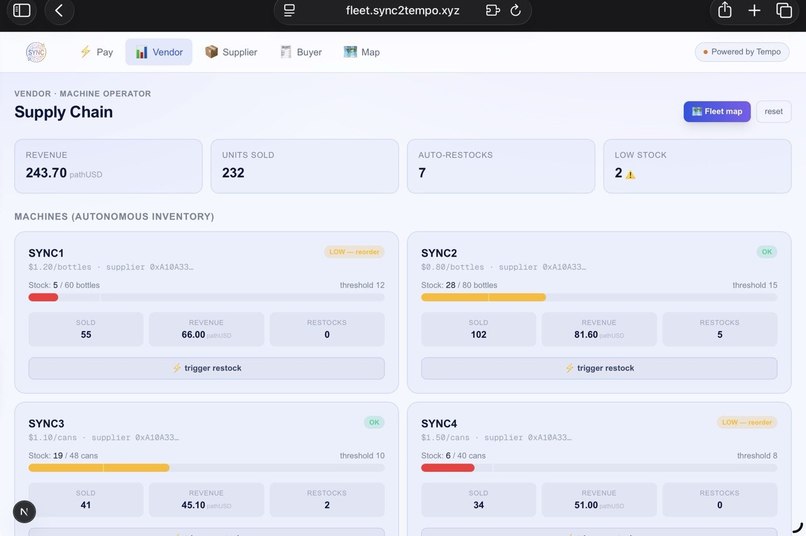
Task: Click SYNC2 sold count 102
Action: coord(479,335)
